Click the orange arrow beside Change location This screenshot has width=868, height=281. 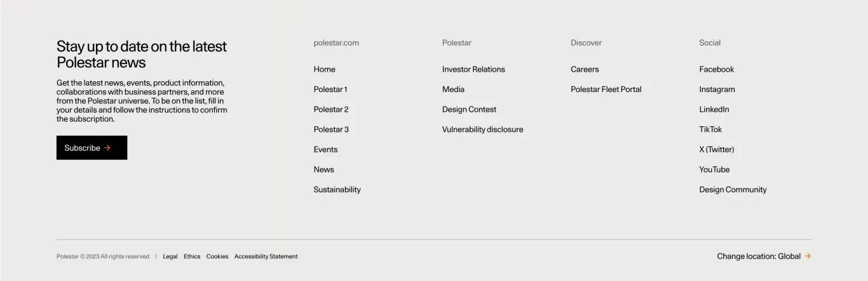pyautogui.click(x=808, y=256)
